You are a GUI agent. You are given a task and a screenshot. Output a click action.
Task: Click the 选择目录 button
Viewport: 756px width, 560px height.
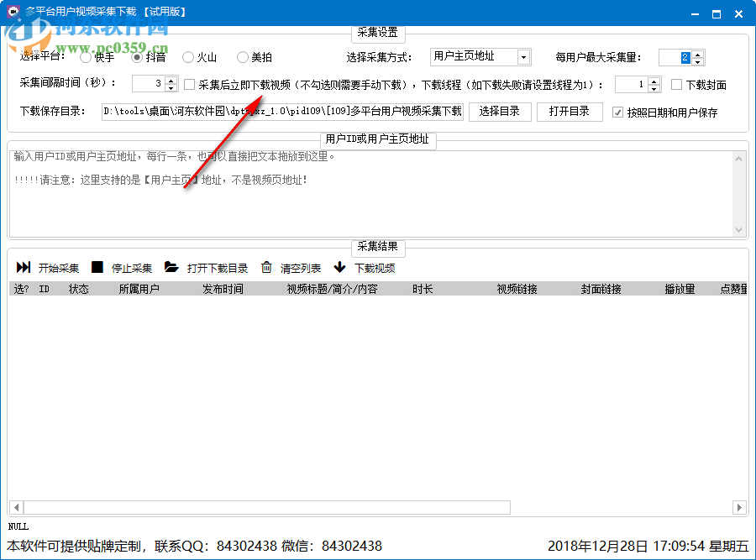pos(500,112)
